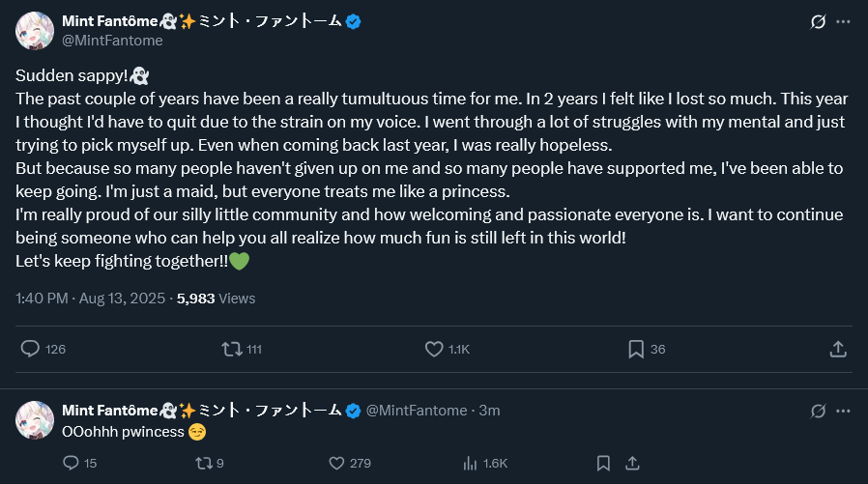Bookmark the main post with 36 bookmarks
This screenshot has height=484, width=868.
pyautogui.click(x=636, y=349)
